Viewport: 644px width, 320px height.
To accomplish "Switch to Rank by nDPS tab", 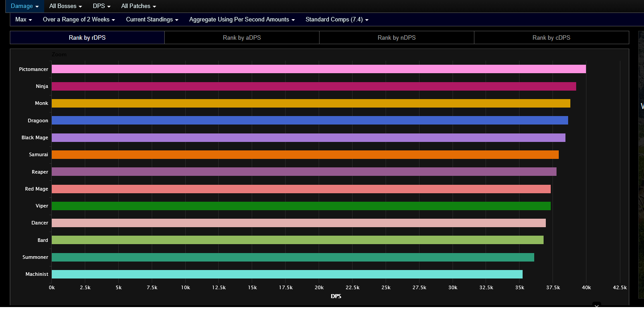I will click(397, 37).
